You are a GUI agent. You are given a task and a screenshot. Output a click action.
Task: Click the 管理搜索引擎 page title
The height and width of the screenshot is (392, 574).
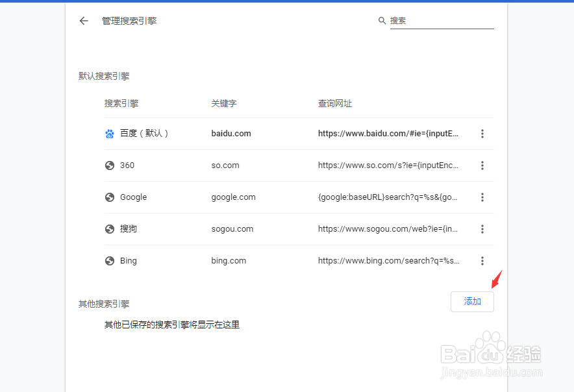[129, 21]
